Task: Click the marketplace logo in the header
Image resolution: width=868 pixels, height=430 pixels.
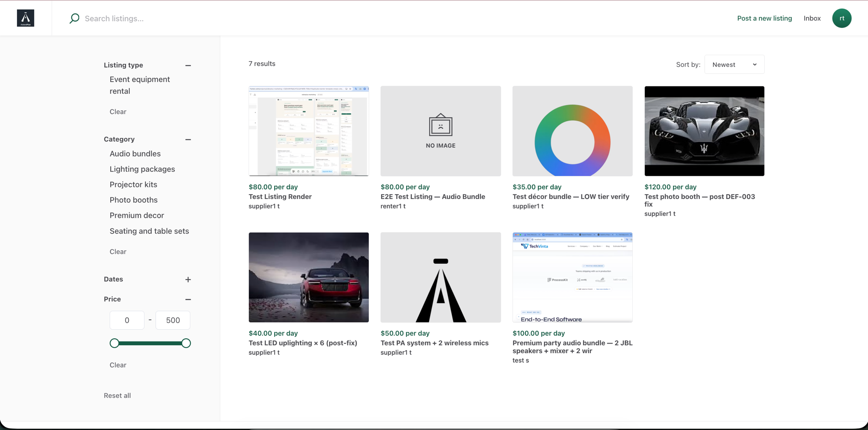Action: (x=26, y=18)
